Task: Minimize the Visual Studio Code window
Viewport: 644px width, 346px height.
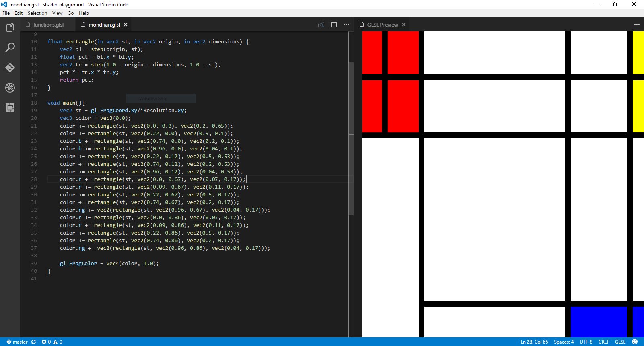Action: coord(597,4)
